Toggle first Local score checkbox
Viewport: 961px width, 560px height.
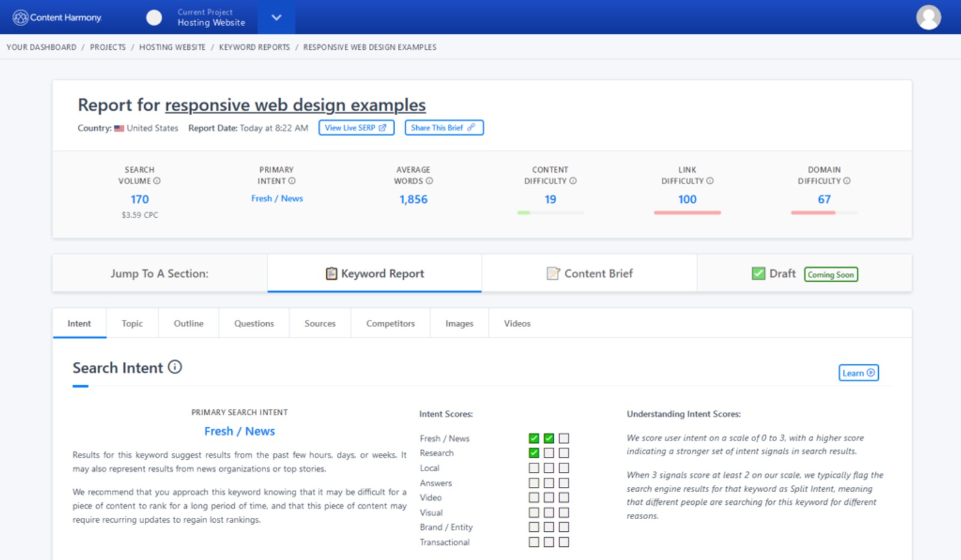pos(534,468)
